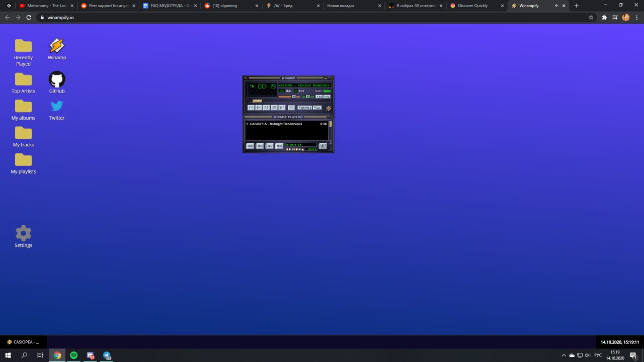The height and width of the screenshot is (362, 644).
Task: Open Chrome media controls icon
Action: (x=615, y=17)
